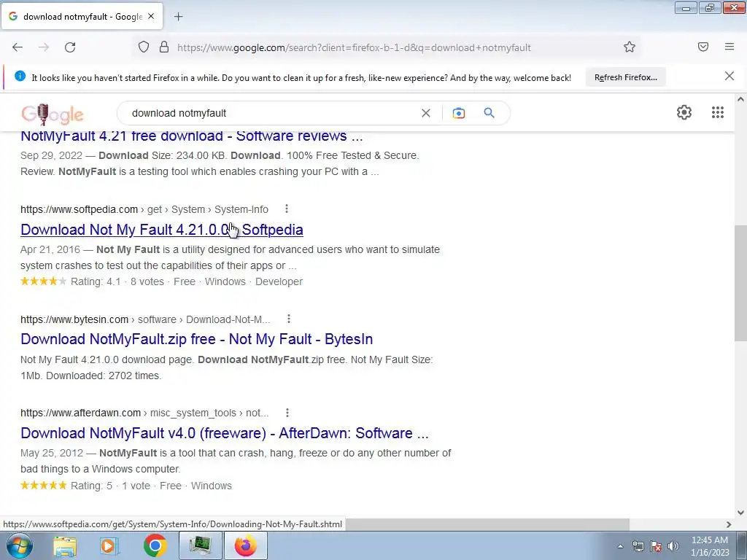Image resolution: width=747 pixels, height=560 pixels.
Task: Clear the search query with the X
Action: (426, 113)
